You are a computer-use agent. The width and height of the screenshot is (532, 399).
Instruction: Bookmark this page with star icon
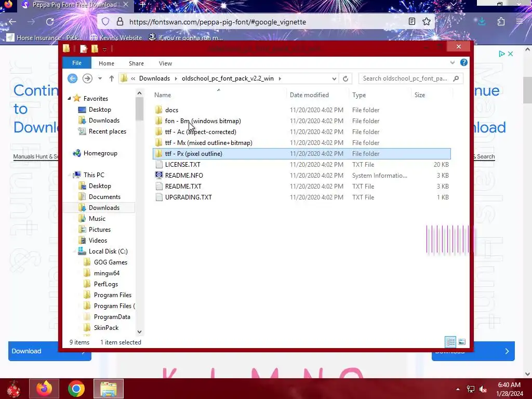(427, 22)
